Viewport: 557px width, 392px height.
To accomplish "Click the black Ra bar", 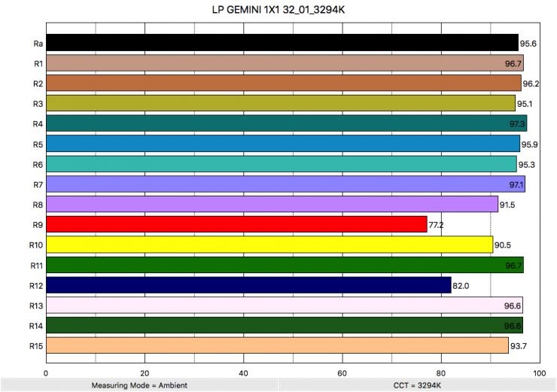I will 282,43.
